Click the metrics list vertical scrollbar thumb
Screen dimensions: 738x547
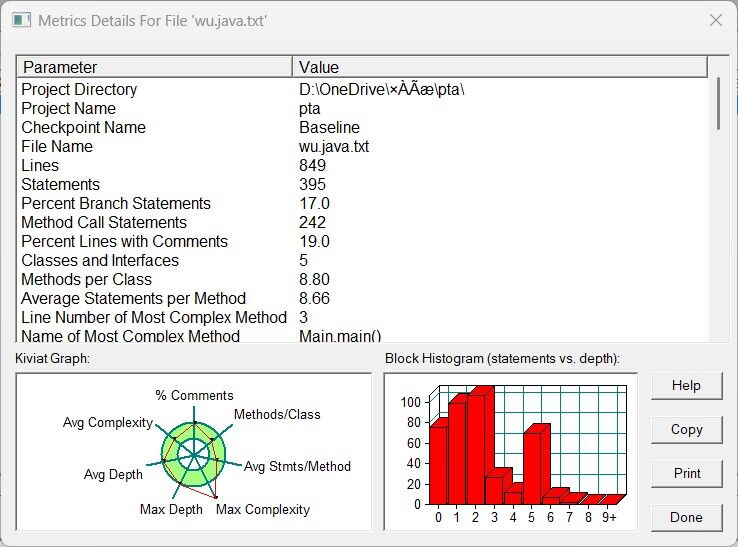pyautogui.click(x=718, y=104)
